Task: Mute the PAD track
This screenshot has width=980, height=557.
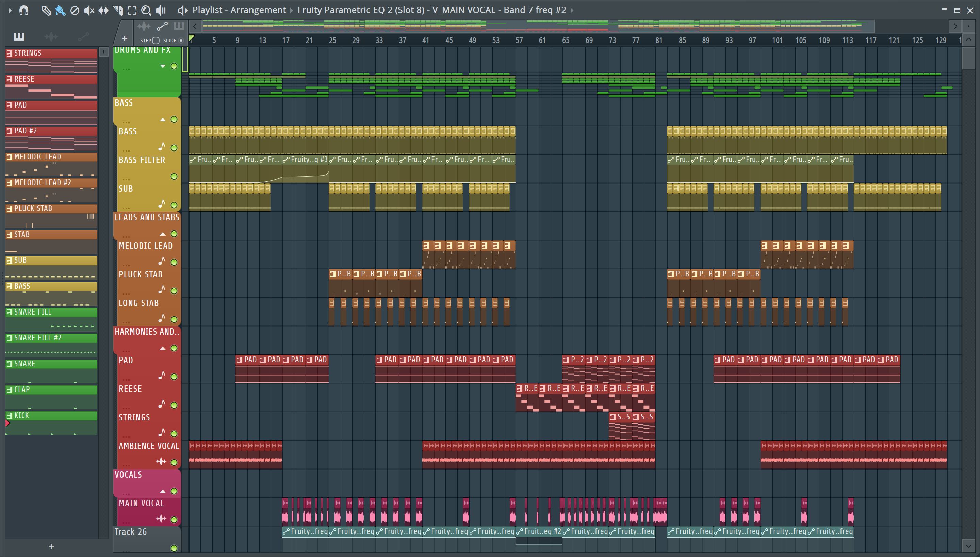Action: point(174,377)
